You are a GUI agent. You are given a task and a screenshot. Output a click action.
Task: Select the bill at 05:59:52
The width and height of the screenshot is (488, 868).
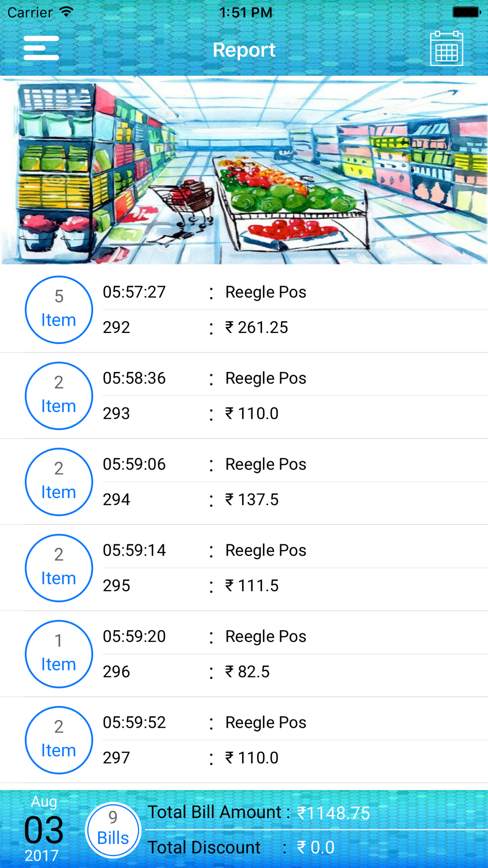coord(134,723)
